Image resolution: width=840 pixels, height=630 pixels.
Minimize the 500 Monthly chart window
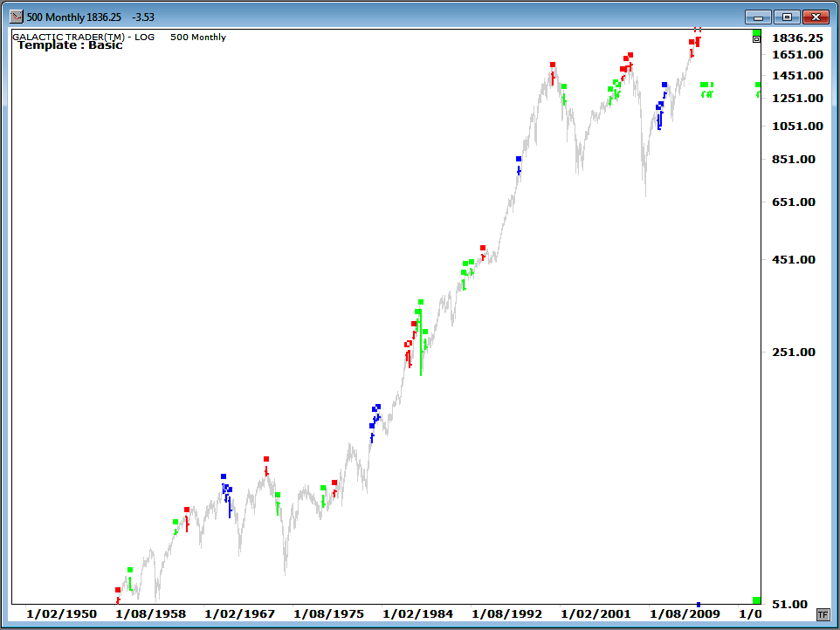(758, 17)
